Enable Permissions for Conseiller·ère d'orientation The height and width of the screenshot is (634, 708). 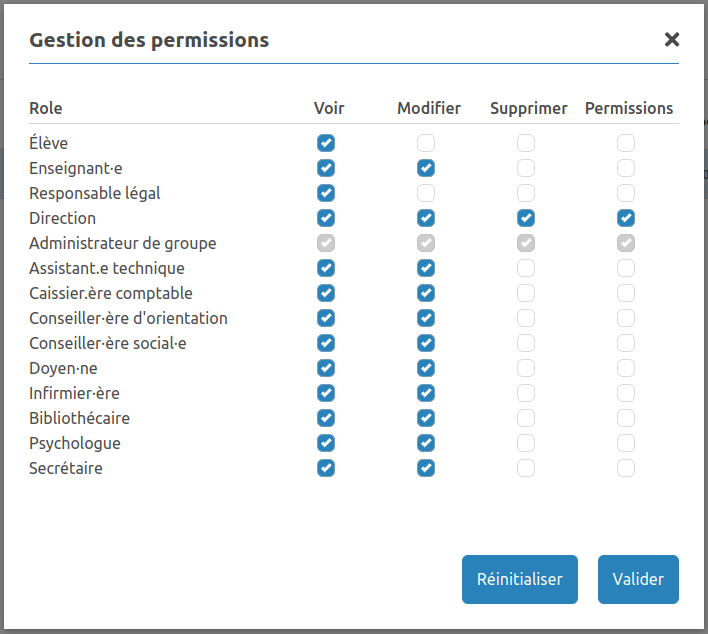(626, 318)
